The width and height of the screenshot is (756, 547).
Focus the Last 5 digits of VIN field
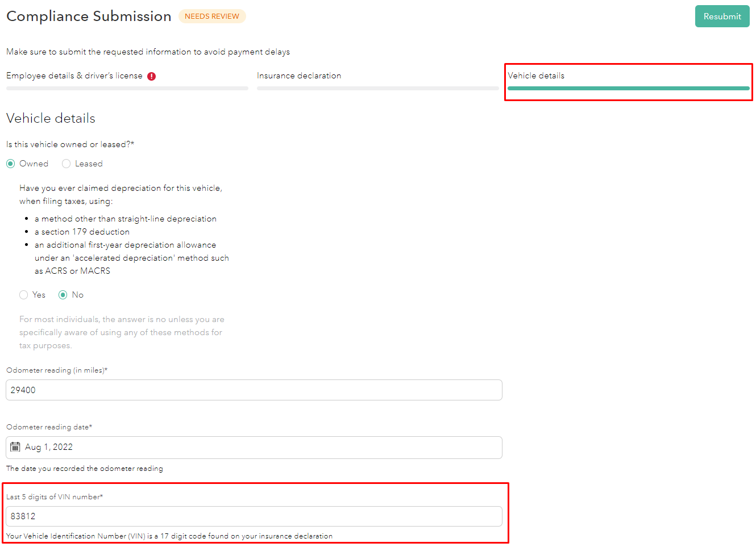[x=254, y=516]
